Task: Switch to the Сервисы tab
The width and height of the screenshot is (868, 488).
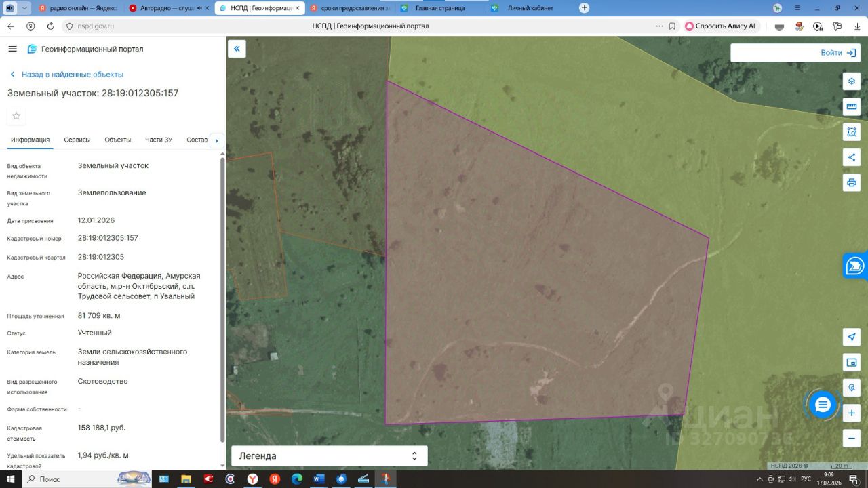Action: 77,140
